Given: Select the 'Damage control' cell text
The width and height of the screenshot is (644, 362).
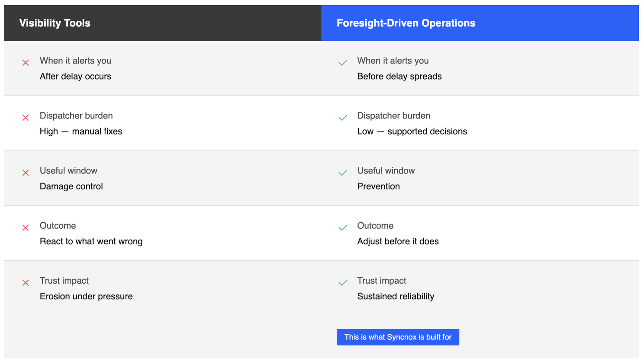Looking at the screenshot, I should coord(71,186).
